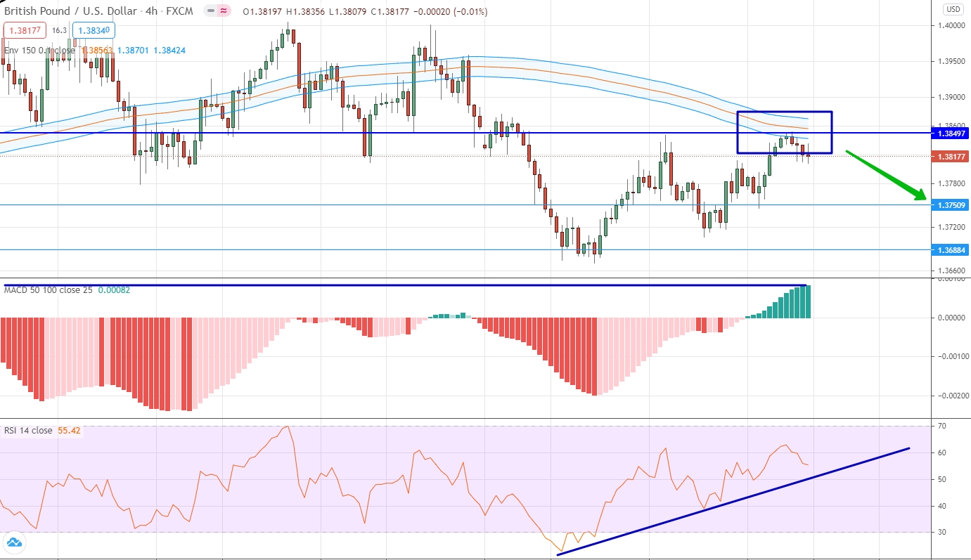
Task: Click the 1.37509 horizontal line price label
Action: pos(950,205)
